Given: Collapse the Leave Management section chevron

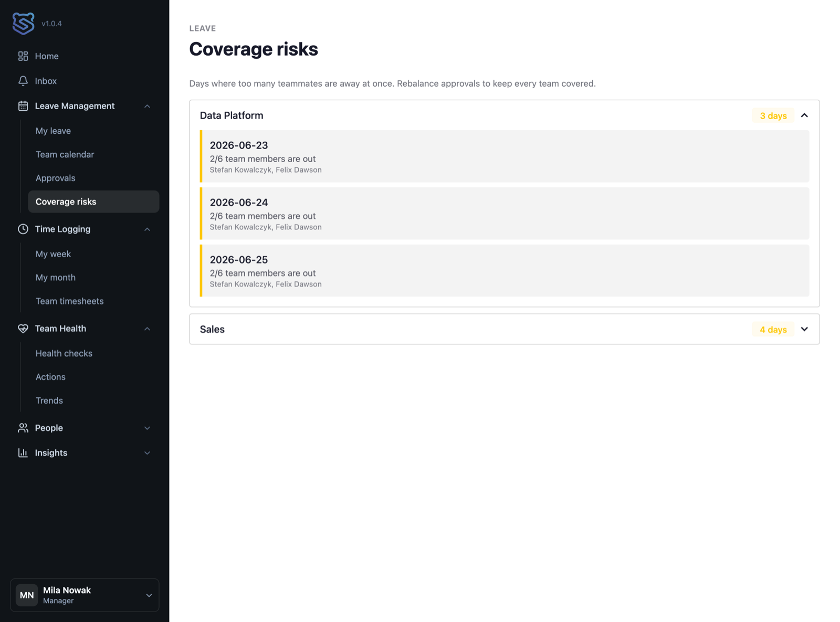Looking at the screenshot, I should [x=148, y=106].
